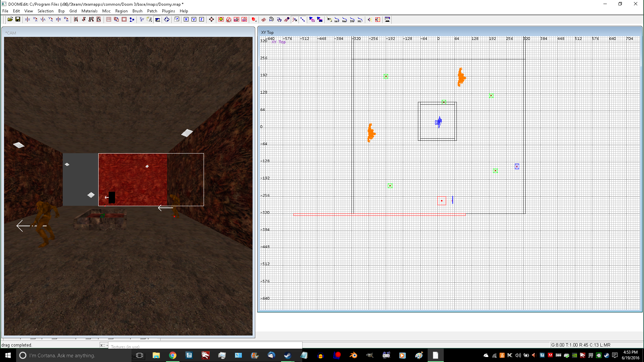
Task: Click the CAM view title bar
Action: [x=11, y=33]
